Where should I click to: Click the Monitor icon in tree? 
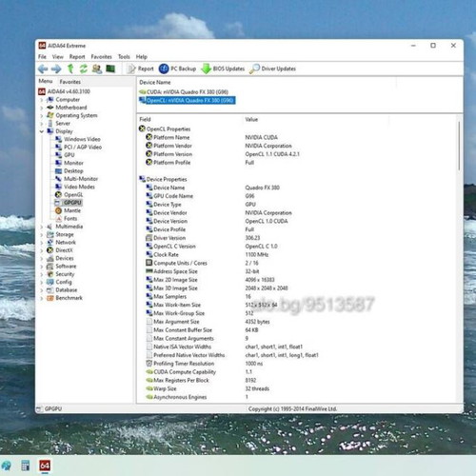(58, 163)
